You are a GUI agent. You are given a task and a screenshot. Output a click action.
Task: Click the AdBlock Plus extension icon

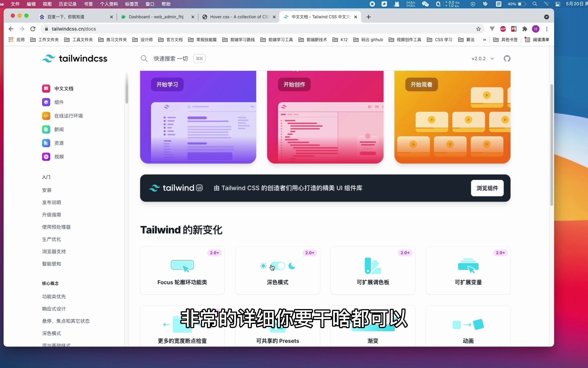pyautogui.click(x=503, y=29)
